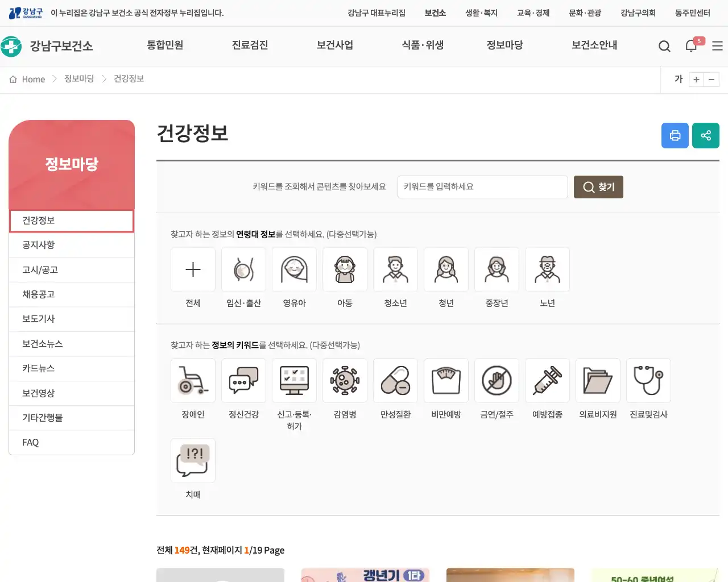Screen dimensions: 728x582
Task: Select the 정신건강 chat bubbles filter icon
Action: click(243, 380)
